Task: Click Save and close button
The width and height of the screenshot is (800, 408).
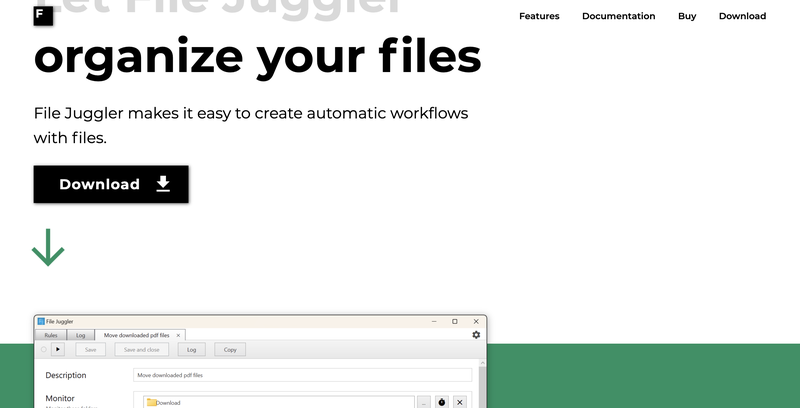Action: point(141,349)
